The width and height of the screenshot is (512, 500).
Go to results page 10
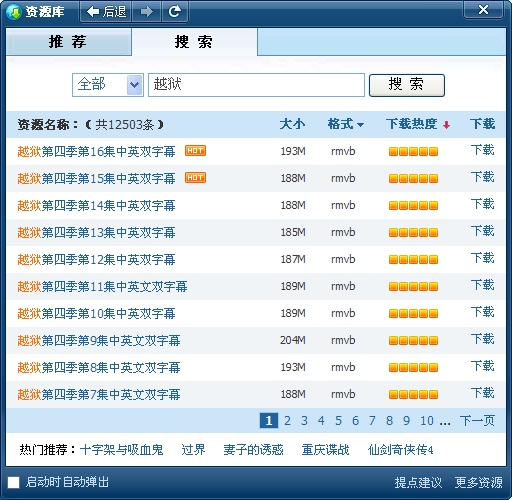(427, 421)
